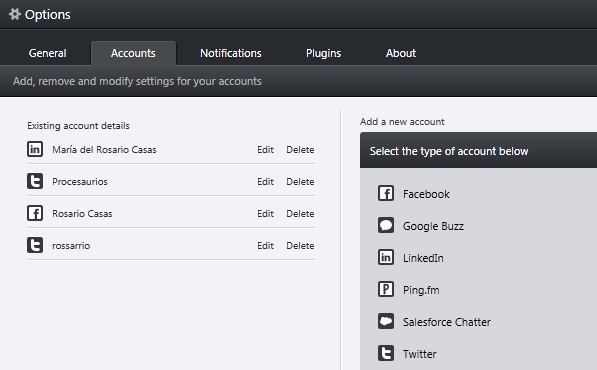Select the Ping.fm P icon

386,289
